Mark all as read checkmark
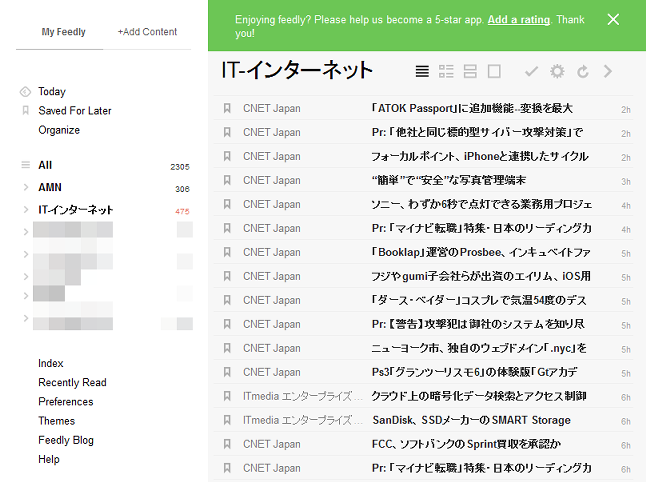The width and height of the screenshot is (646, 482). coord(531,72)
